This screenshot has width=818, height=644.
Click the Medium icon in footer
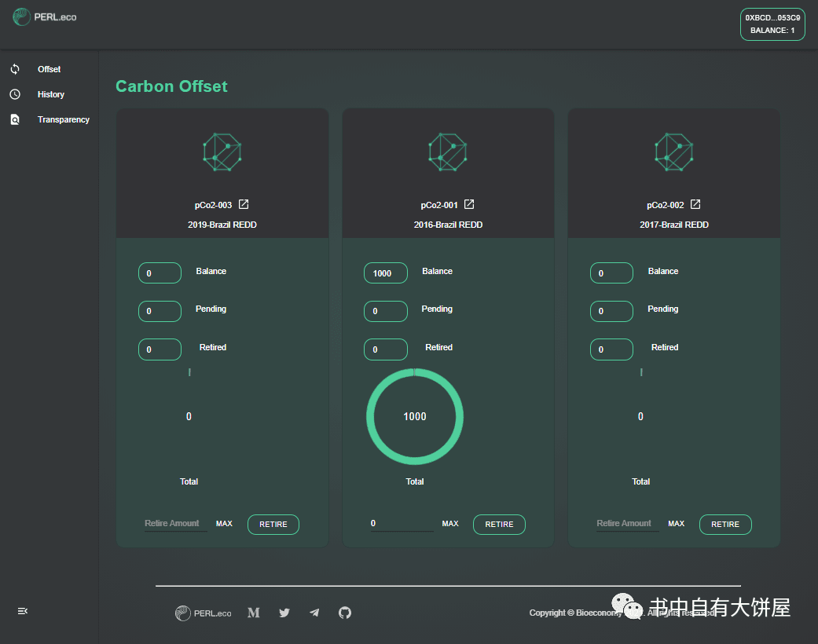(254, 613)
